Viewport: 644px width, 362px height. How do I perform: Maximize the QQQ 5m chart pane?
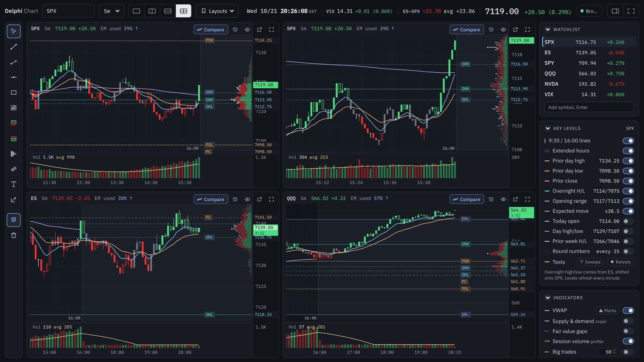click(x=527, y=200)
